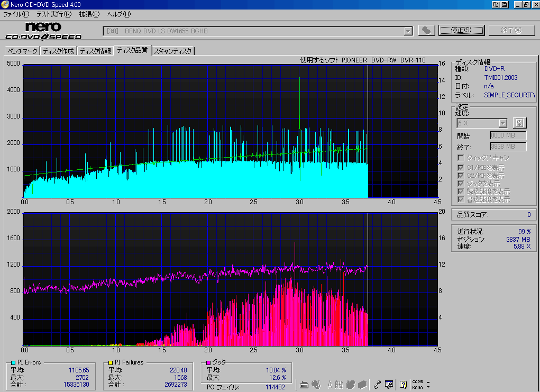Open the ファイル(F) menu
The height and width of the screenshot is (392, 540).
point(17,14)
